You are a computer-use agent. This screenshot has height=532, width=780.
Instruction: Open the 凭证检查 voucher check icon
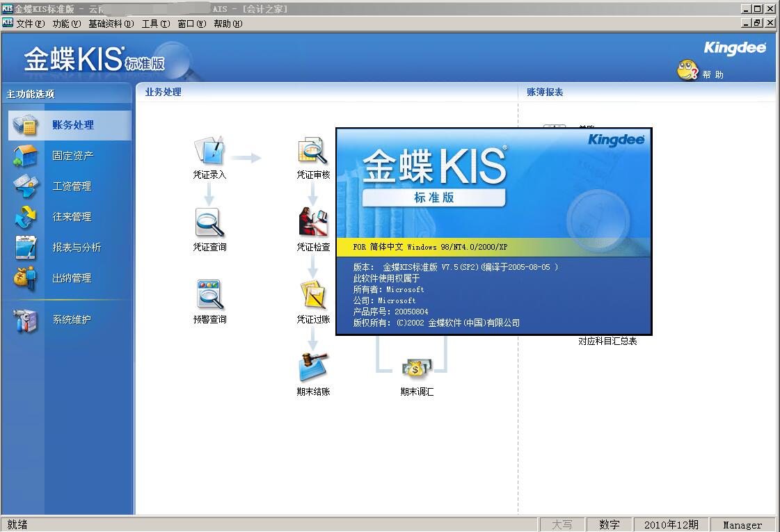coord(312,223)
